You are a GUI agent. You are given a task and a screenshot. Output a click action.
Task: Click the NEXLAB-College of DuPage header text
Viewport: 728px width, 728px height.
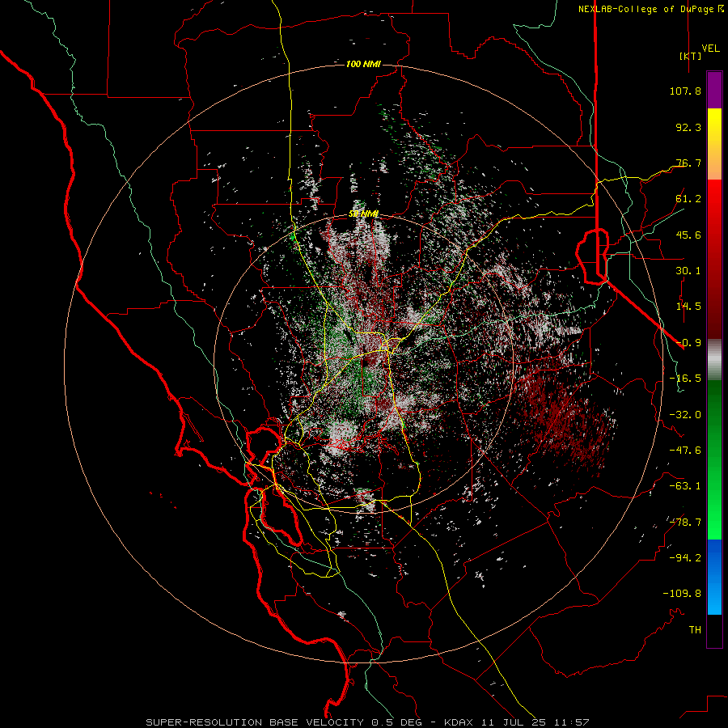coord(650,9)
